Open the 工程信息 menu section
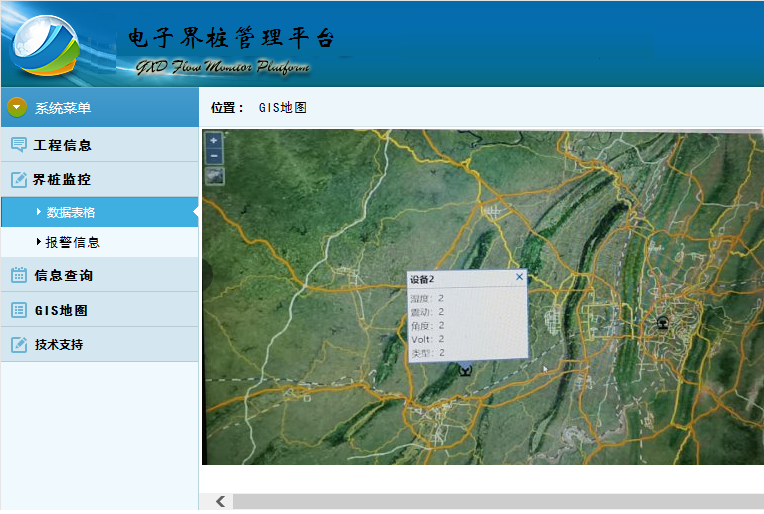764x514 pixels. pos(63,145)
